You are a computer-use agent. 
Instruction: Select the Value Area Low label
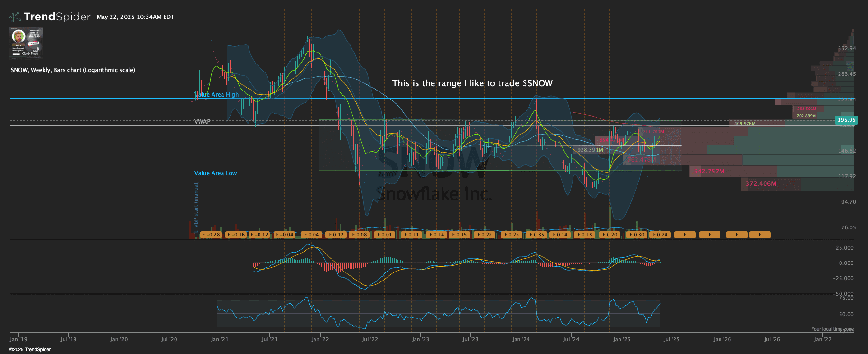pyautogui.click(x=215, y=173)
